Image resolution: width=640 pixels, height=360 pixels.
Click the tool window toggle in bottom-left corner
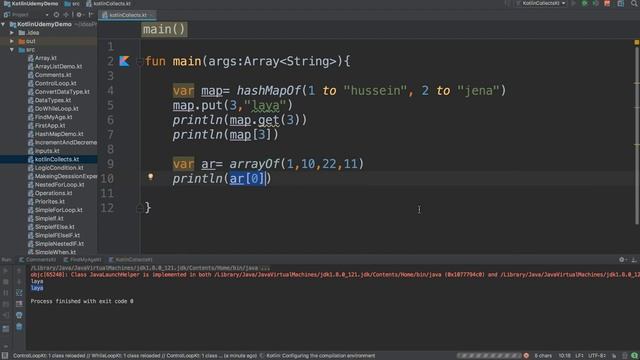click(x=4, y=356)
